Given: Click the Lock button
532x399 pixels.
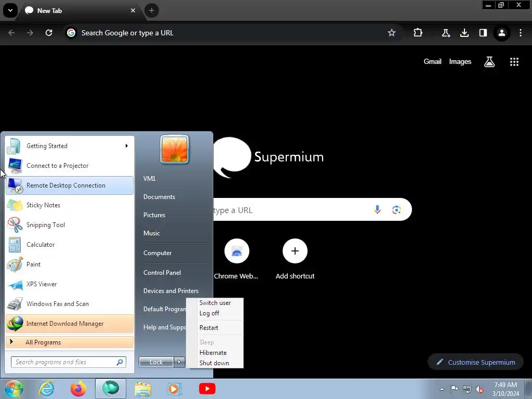Looking at the screenshot, I should coord(156,362).
